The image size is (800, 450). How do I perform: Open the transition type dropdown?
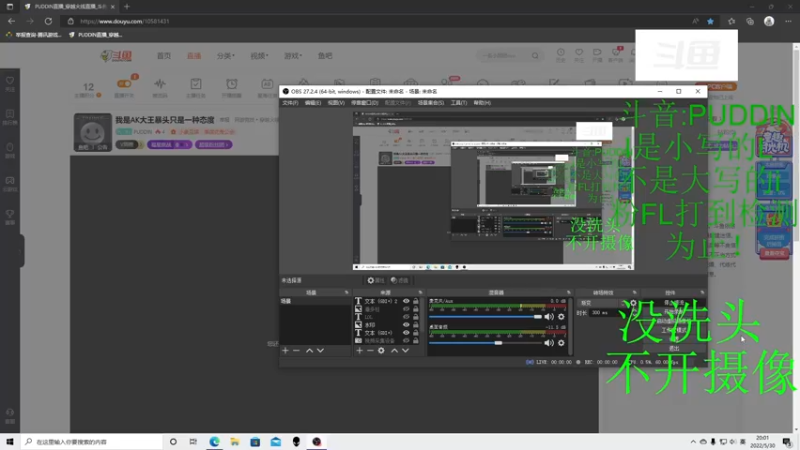point(602,303)
